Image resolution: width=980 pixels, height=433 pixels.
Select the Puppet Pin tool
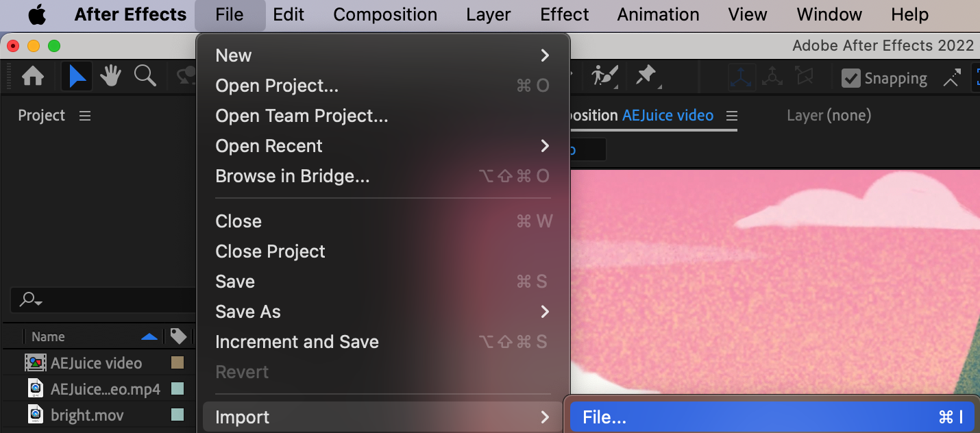pos(646,75)
